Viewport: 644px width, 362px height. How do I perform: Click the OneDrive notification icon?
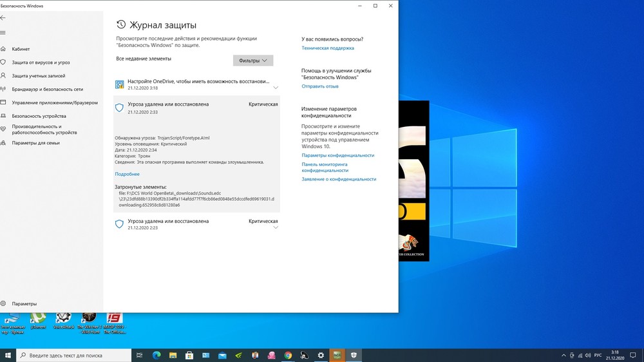pos(120,84)
